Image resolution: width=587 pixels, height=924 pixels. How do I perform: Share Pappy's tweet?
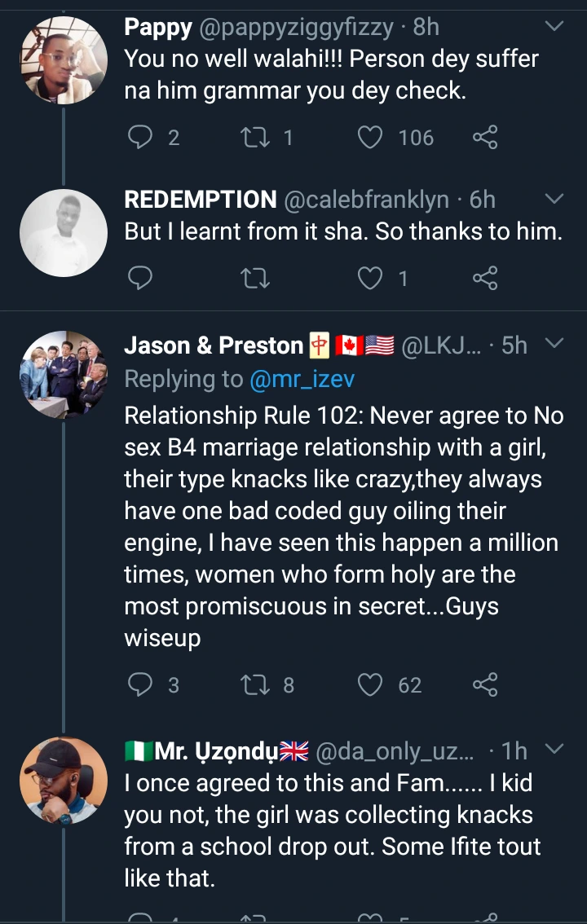pyautogui.click(x=485, y=138)
